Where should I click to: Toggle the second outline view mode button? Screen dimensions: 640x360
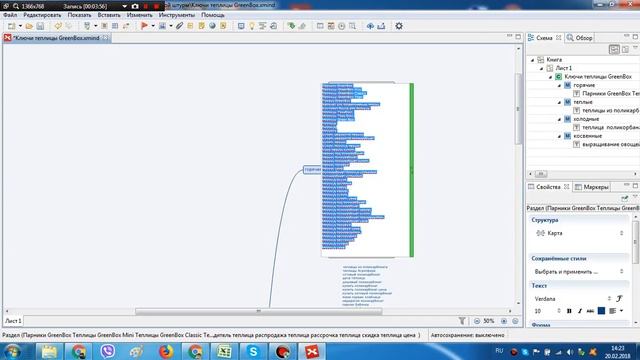click(x=625, y=49)
